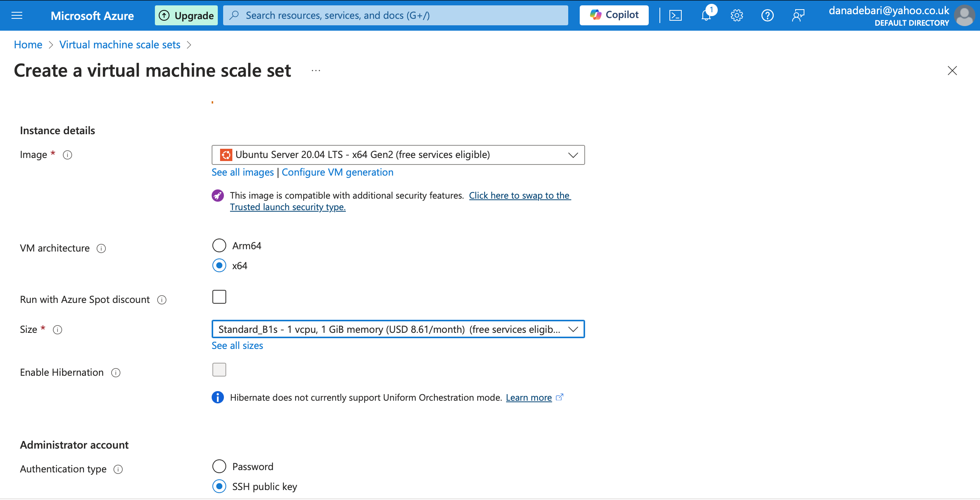Open portal settings gear icon
This screenshot has width=980, height=500.
tap(737, 15)
